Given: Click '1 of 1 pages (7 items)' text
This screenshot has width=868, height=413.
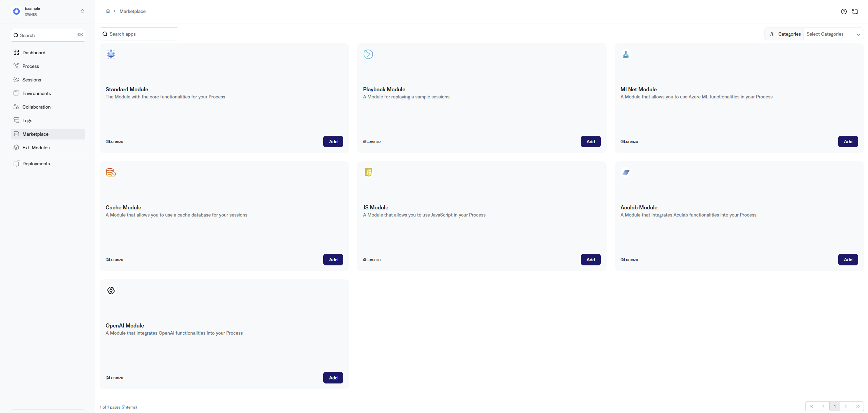Looking at the screenshot, I should coord(118,407).
